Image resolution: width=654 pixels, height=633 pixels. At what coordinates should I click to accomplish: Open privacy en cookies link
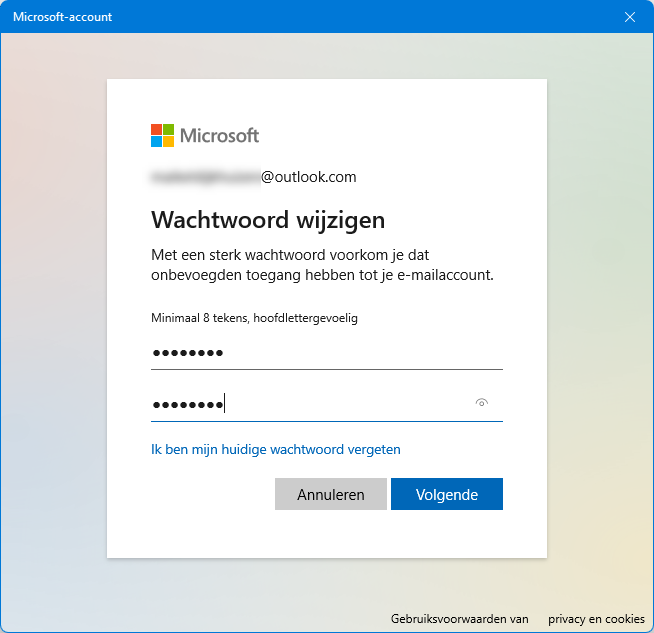pos(596,619)
